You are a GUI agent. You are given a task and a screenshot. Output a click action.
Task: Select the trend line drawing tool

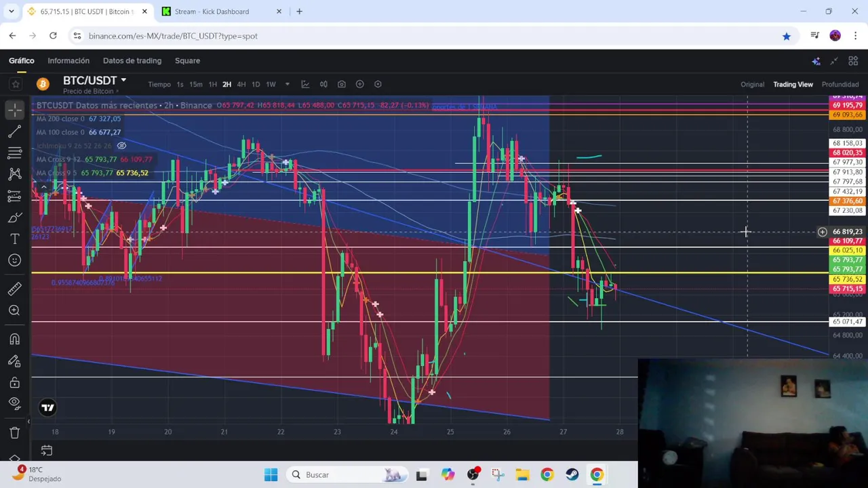[x=15, y=131]
